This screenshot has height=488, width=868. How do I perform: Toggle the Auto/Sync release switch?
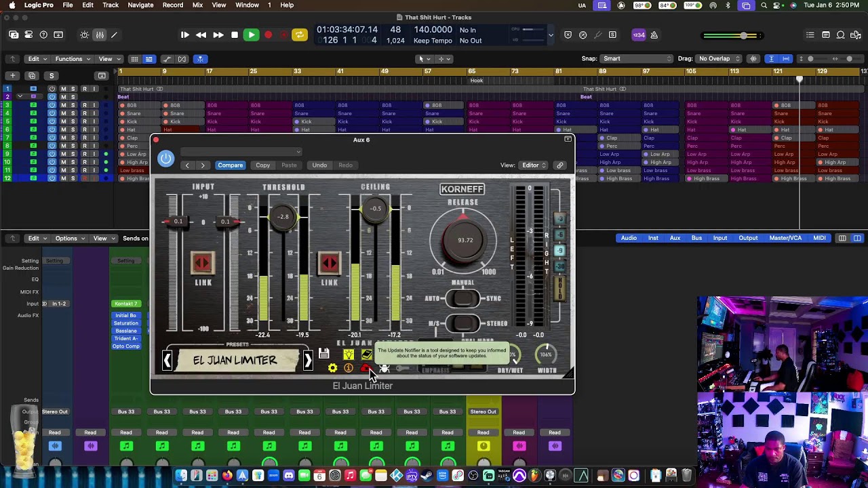pyautogui.click(x=464, y=298)
